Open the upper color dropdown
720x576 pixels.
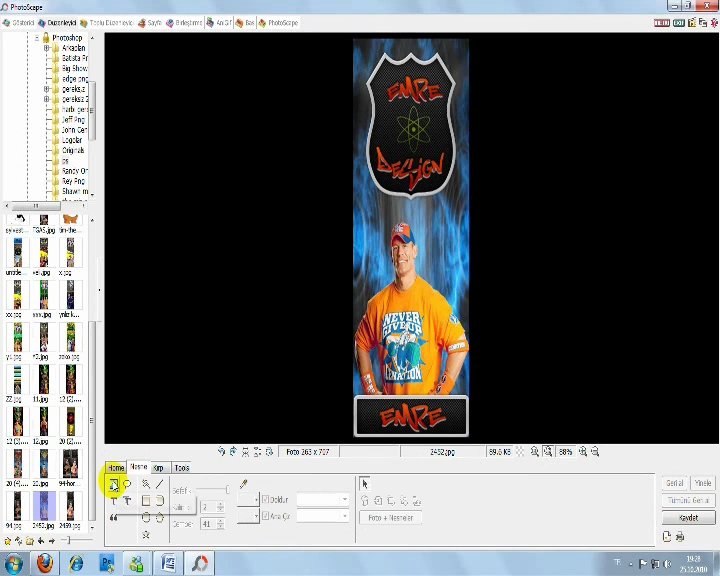click(x=248, y=499)
